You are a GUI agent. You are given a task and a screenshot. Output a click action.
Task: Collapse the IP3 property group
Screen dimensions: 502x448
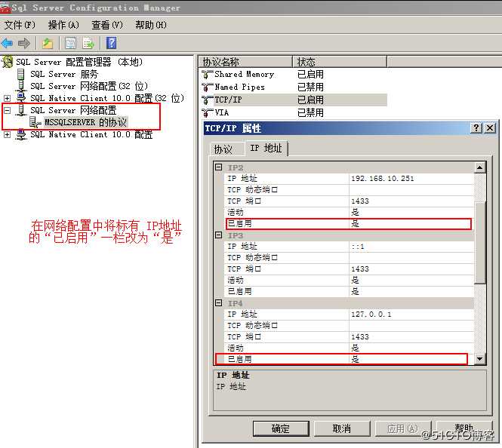click(x=218, y=235)
